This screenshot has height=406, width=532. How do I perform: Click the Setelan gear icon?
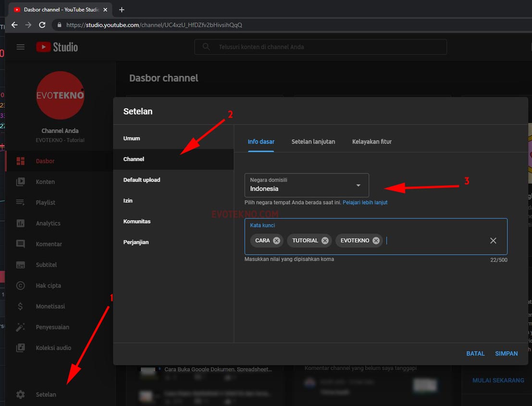point(21,394)
